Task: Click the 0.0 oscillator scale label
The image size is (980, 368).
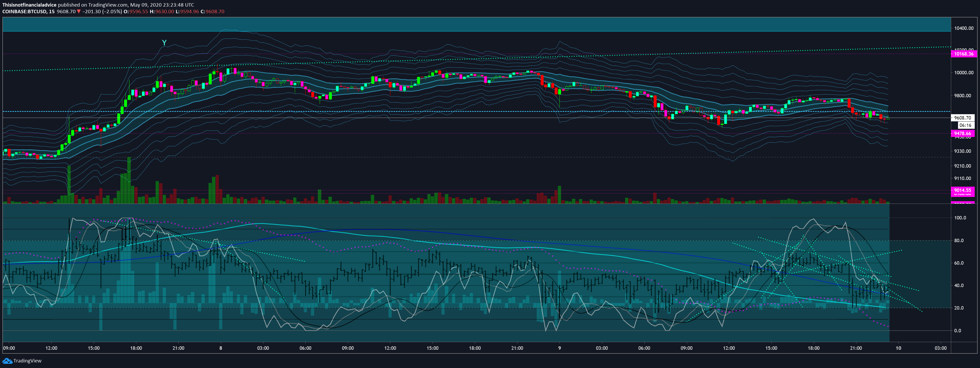Action: (958, 330)
